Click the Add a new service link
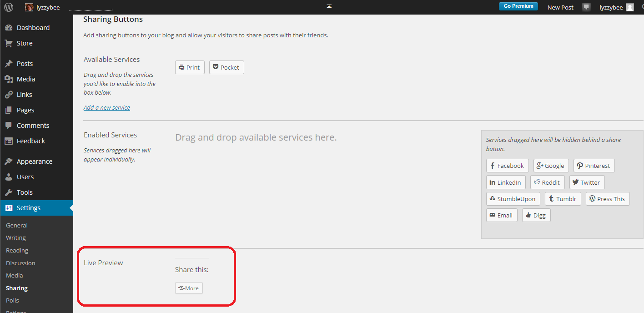Screen dimensions: 644x313 coord(107,107)
